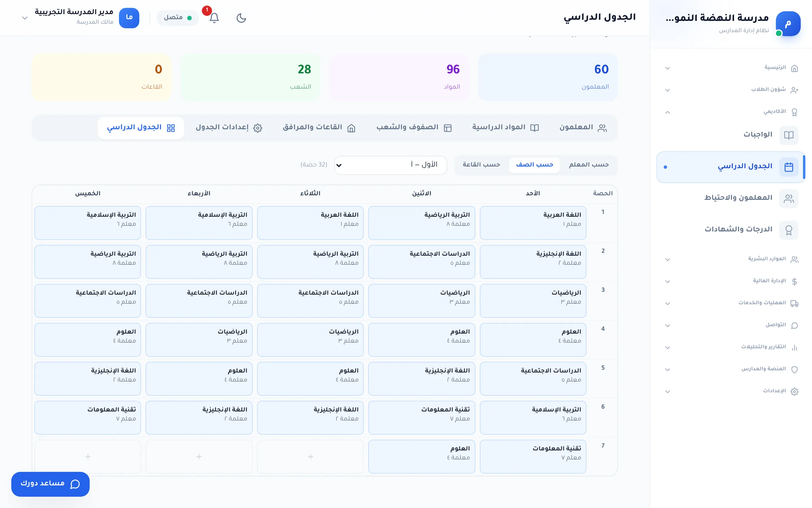Open القاعات والمرافق tab
Viewport: 812px width, 508px height.
click(319, 128)
